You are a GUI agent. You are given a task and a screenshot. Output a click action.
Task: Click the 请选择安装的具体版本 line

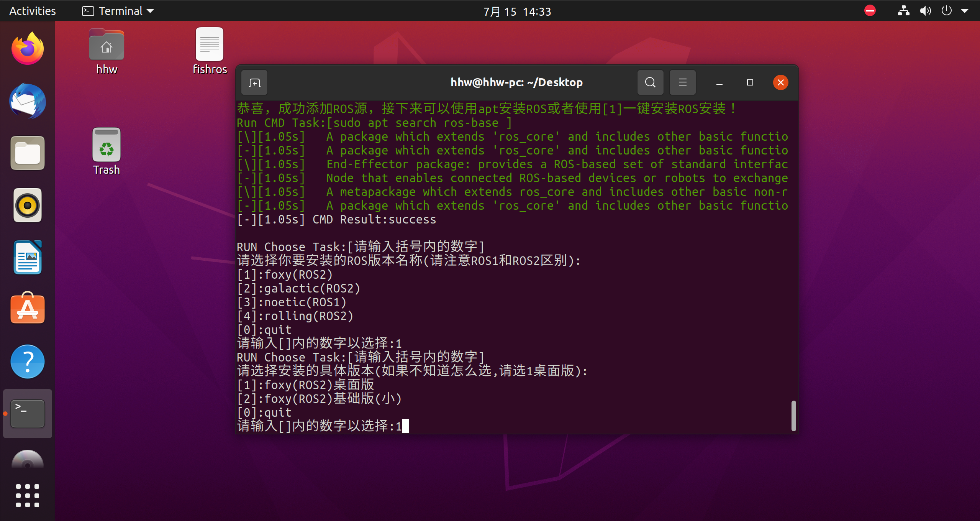(412, 371)
